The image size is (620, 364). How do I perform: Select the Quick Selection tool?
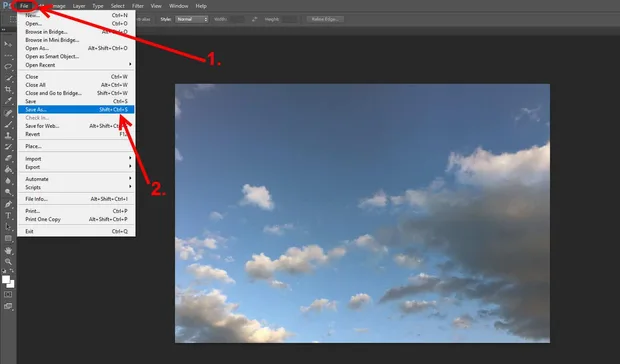click(8, 78)
